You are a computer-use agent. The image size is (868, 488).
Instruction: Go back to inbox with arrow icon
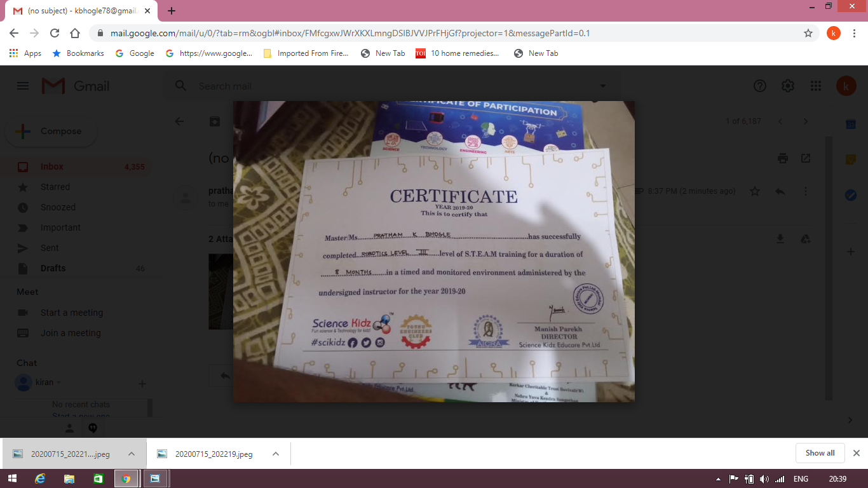179,121
